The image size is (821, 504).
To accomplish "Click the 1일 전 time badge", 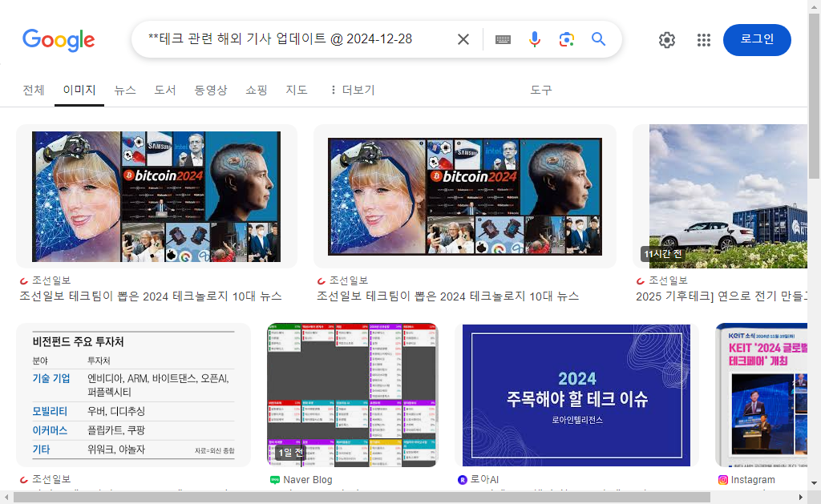I will point(290,453).
